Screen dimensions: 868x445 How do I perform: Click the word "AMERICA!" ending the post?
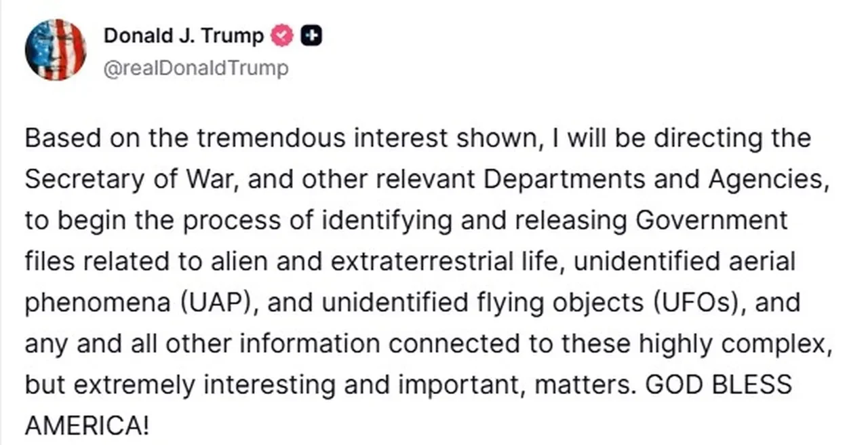(86, 425)
